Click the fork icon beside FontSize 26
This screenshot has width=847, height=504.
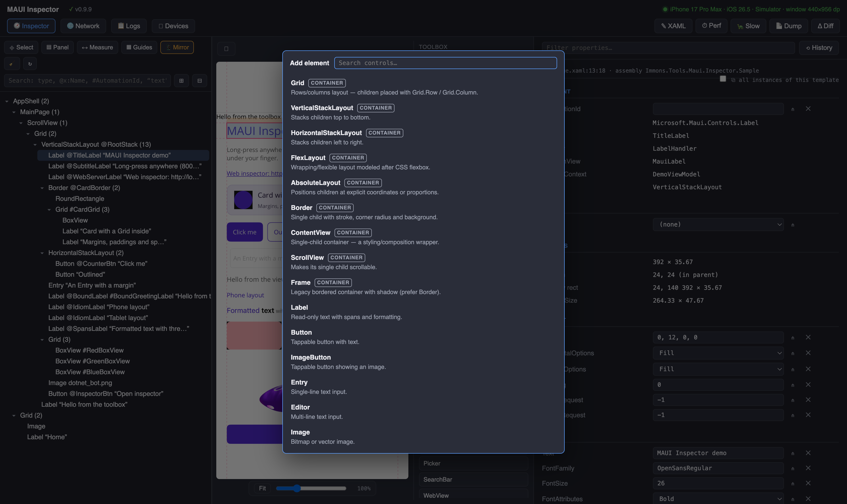point(793,484)
